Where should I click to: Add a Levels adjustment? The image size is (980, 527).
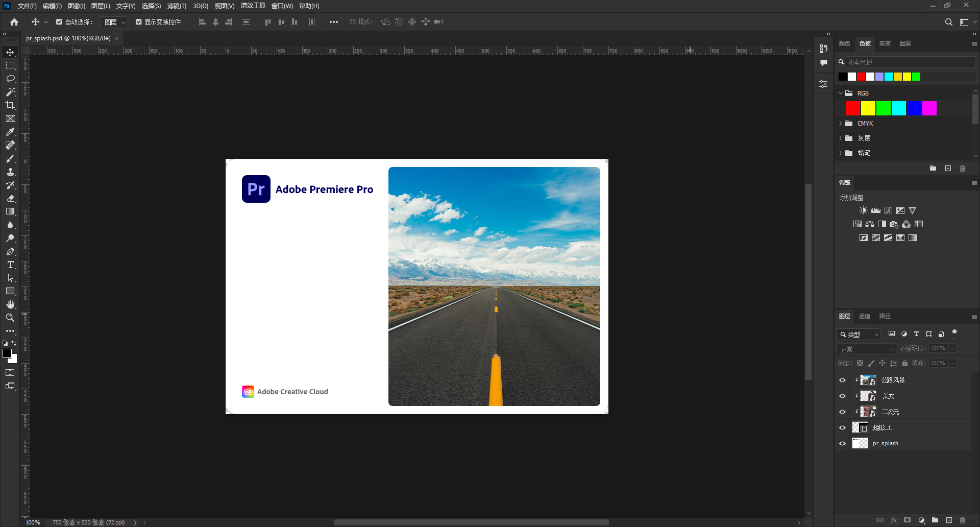tap(876, 210)
